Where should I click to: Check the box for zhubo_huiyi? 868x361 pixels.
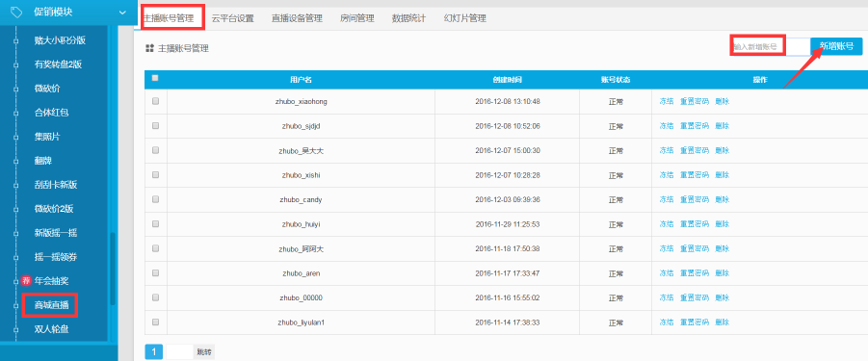tap(155, 223)
